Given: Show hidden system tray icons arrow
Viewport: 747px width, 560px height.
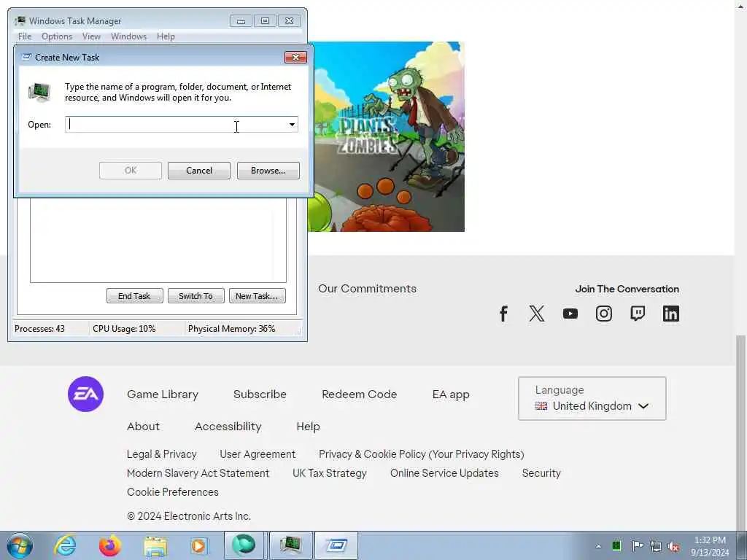Looking at the screenshot, I should coord(598,546).
